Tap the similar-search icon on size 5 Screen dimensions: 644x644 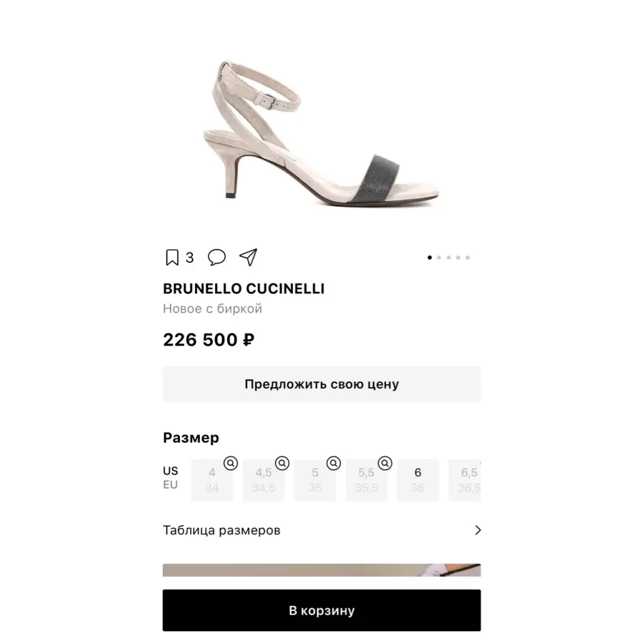coord(333,464)
